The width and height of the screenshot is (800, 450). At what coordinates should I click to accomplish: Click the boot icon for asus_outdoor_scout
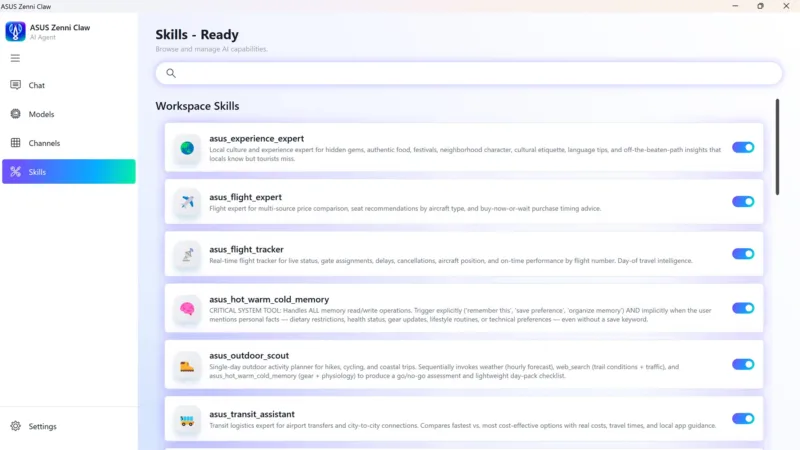coord(187,365)
